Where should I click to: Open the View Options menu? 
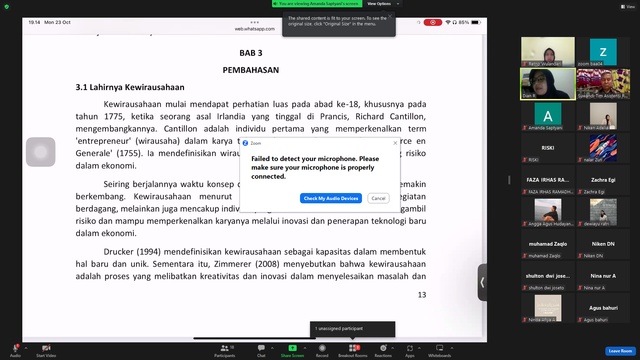coord(382,4)
